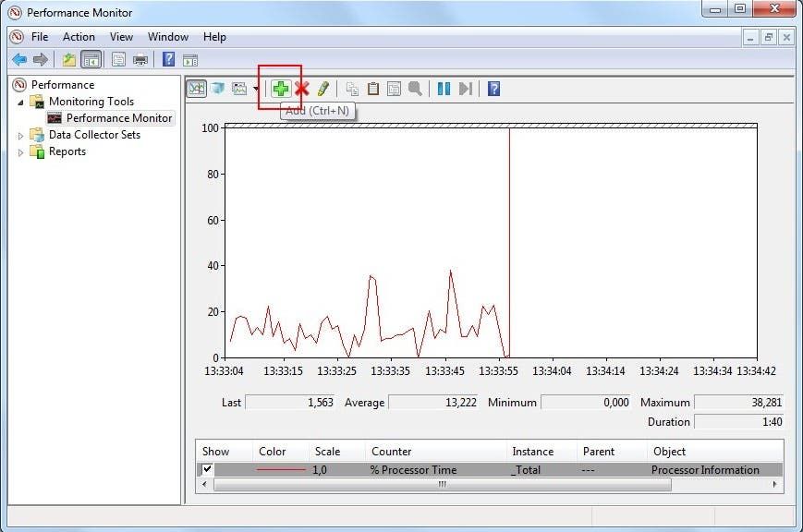Open the File menu
803x532 pixels.
(x=40, y=37)
